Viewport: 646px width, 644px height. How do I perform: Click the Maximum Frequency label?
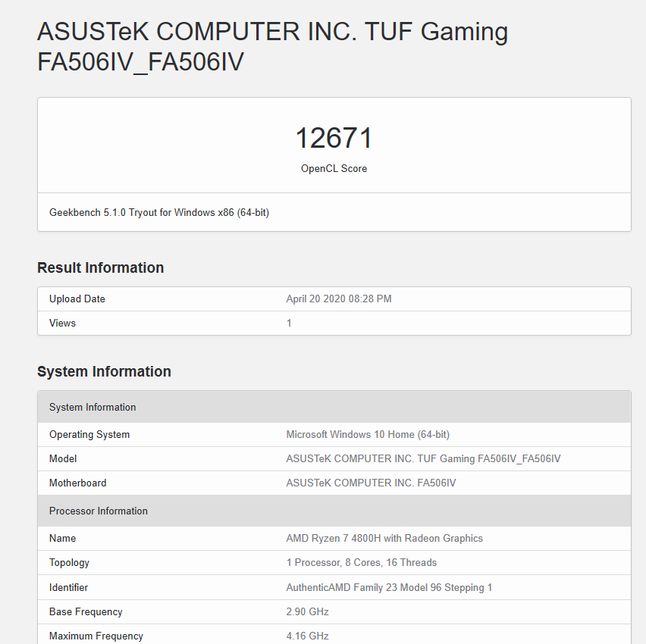coord(96,636)
